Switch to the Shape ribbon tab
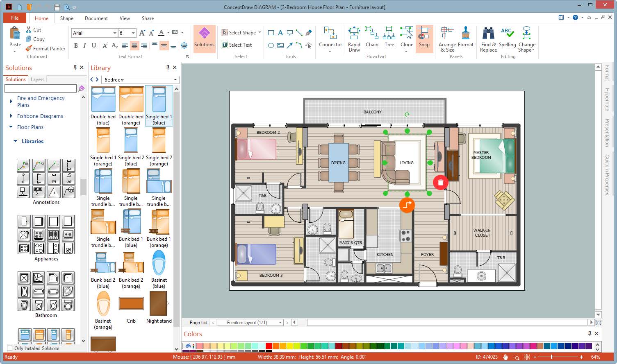The image size is (617, 364). click(x=66, y=18)
